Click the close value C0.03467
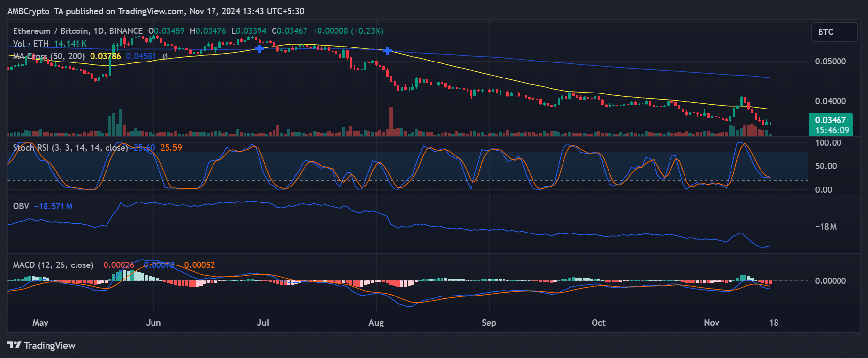868x358 pixels. [x=289, y=31]
